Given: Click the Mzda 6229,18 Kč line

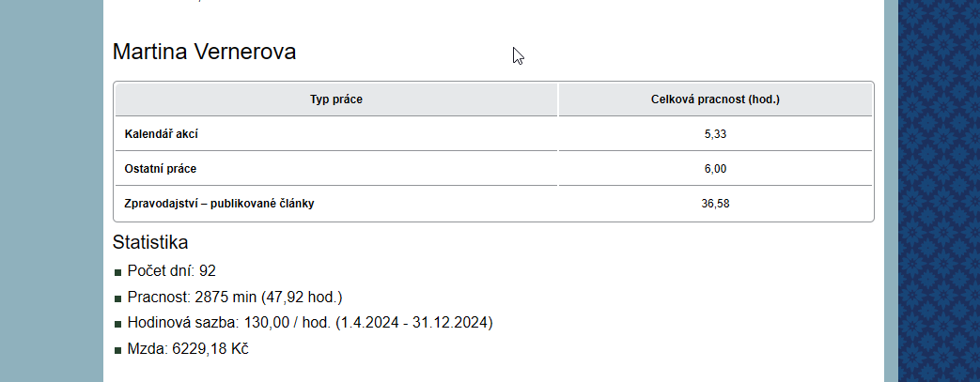Looking at the screenshot, I should click(x=188, y=349).
